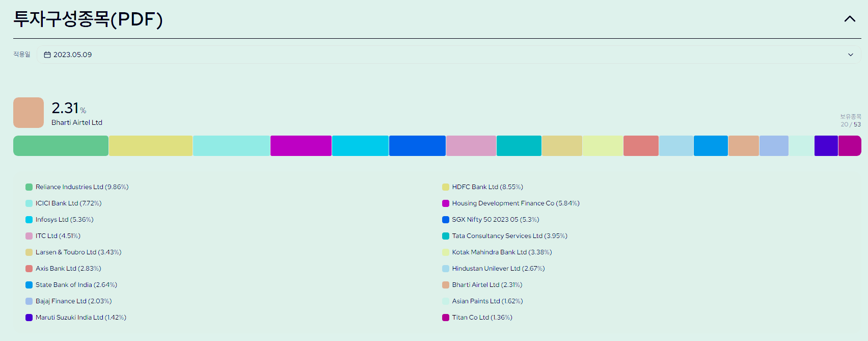Screen dimensions: 868x341
Task: Click Hindustan Unilever Ltd (2.67%) text
Action: tap(499, 269)
